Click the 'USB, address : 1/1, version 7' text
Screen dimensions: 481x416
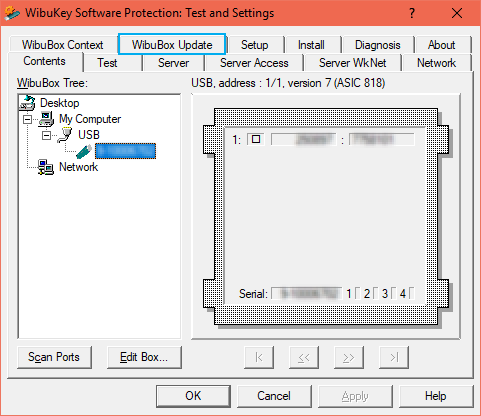coord(288,83)
